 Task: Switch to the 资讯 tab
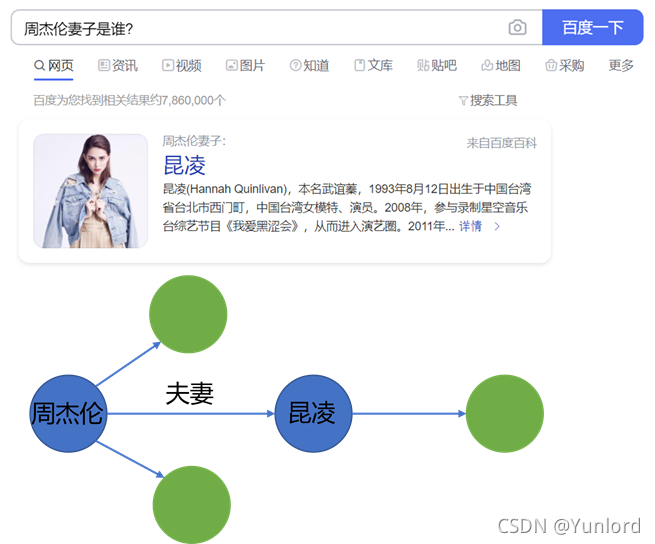tap(118, 66)
